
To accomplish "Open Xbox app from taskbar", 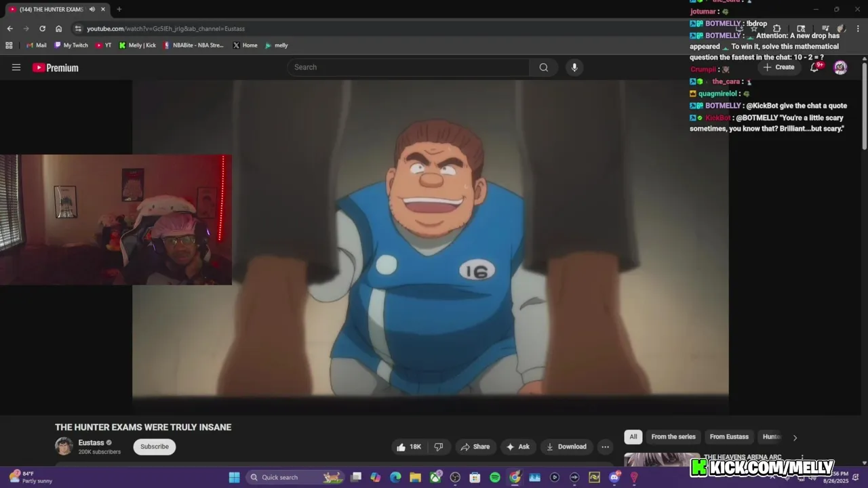I will [435, 477].
